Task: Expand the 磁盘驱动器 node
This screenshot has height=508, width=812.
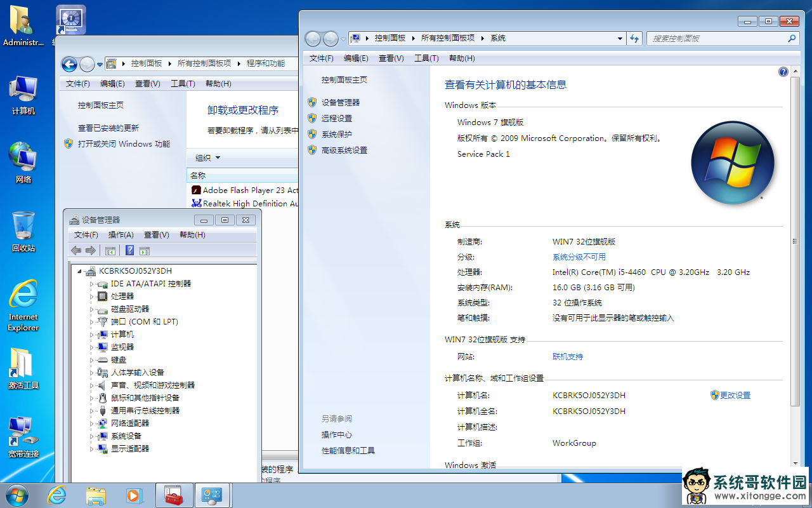Action: pos(91,309)
